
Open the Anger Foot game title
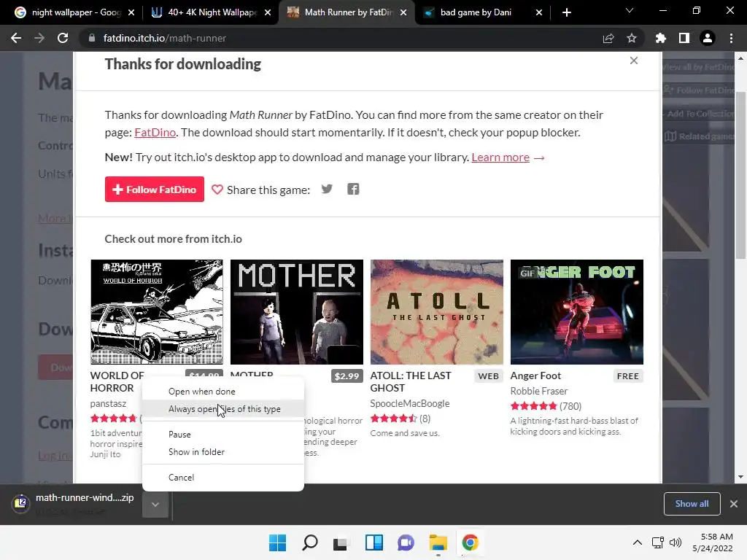(x=535, y=376)
